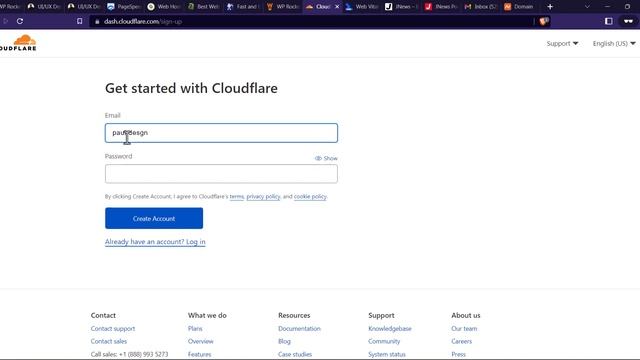Open the Case studies footer link
Image resolution: width=640 pixels, height=360 pixels.
(295, 354)
